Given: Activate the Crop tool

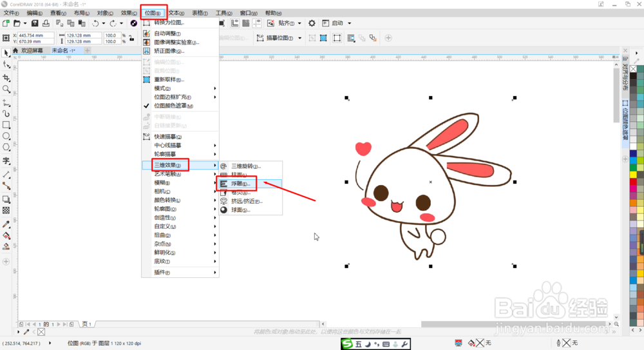Looking at the screenshot, I should [6, 77].
